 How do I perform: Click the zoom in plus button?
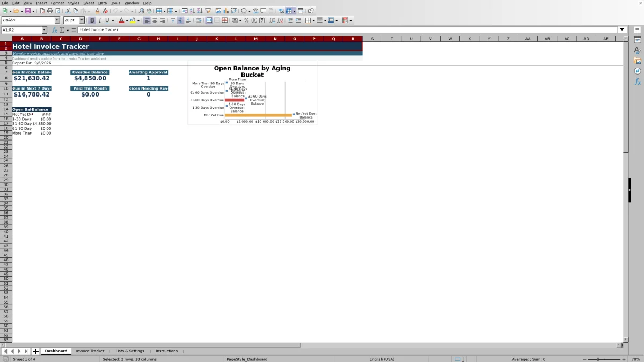pyautogui.click(x=624, y=359)
